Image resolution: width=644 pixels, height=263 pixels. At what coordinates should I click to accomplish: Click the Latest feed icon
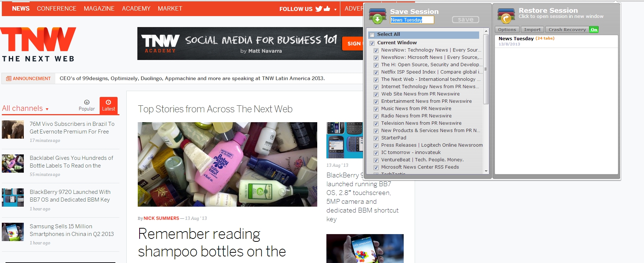(108, 102)
